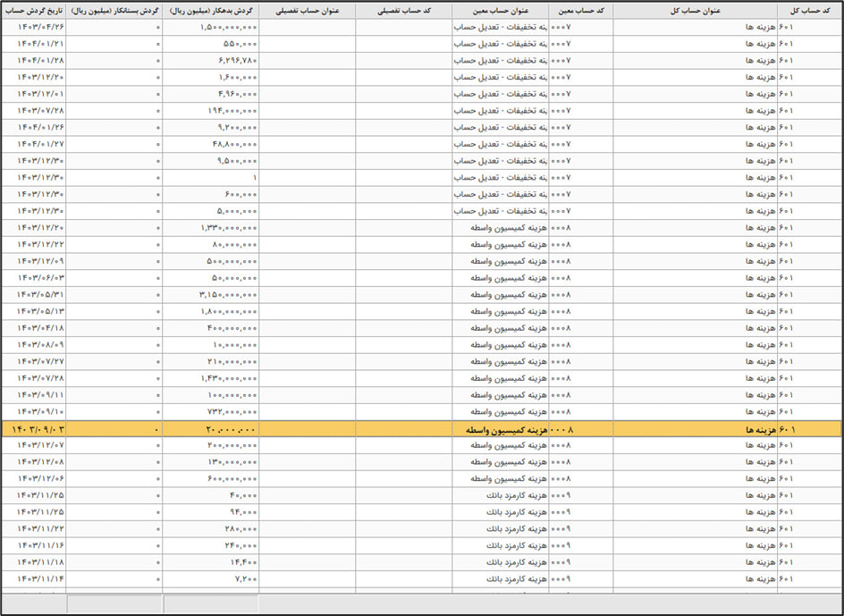This screenshot has height=616, width=844.
Task: Click the گردش بستانکار (میلیون ریال) column header
Action: (114, 11)
